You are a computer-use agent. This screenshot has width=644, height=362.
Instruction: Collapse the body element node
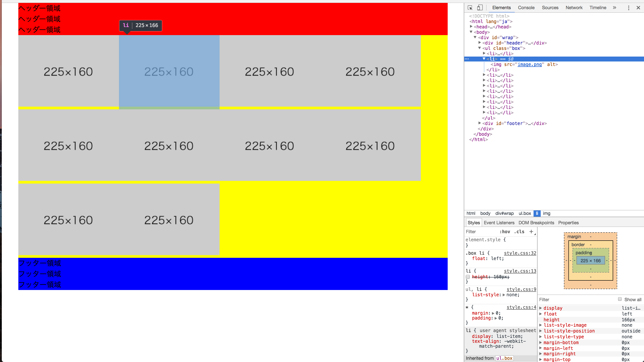pyautogui.click(x=471, y=32)
